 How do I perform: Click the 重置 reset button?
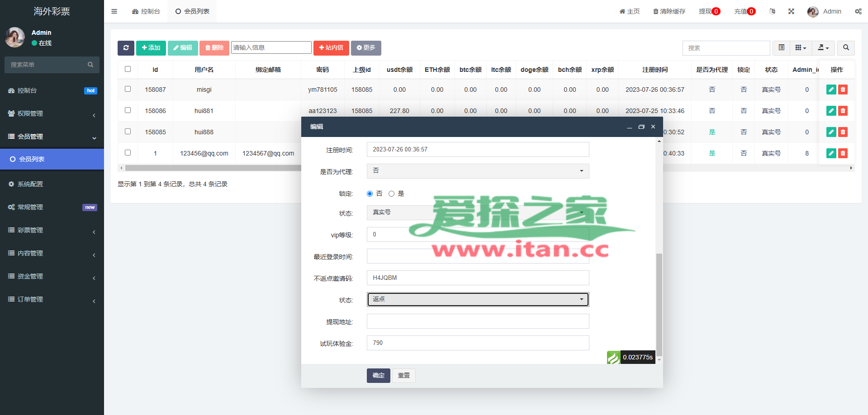pyautogui.click(x=403, y=376)
